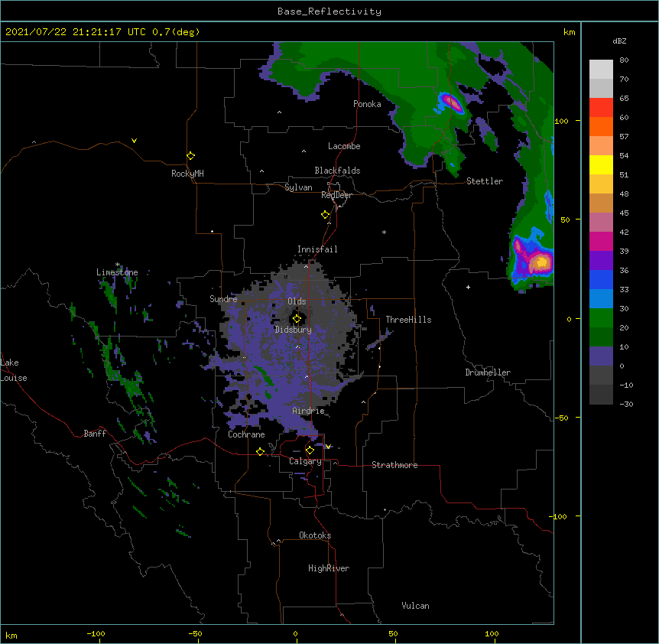Select the yellow radar site diamond between Olds and Didsbury
659x644 pixels.
tap(297, 319)
